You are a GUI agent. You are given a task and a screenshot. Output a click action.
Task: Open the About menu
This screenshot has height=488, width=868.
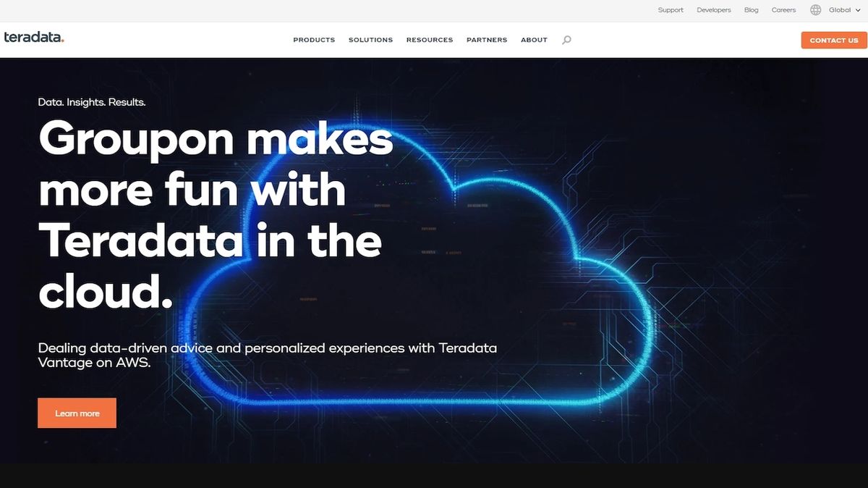point(534,40)
